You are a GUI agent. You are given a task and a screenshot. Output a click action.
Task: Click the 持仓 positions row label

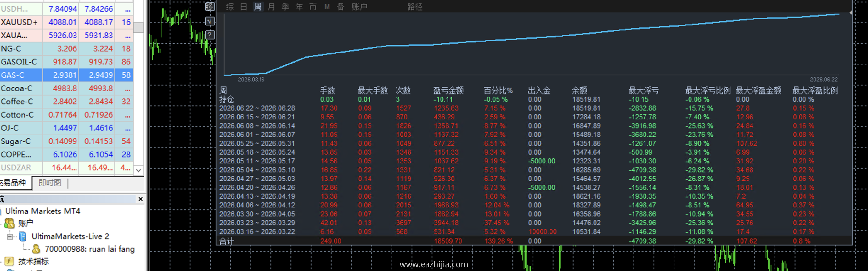pyautogui.click(x=226, y=99)
